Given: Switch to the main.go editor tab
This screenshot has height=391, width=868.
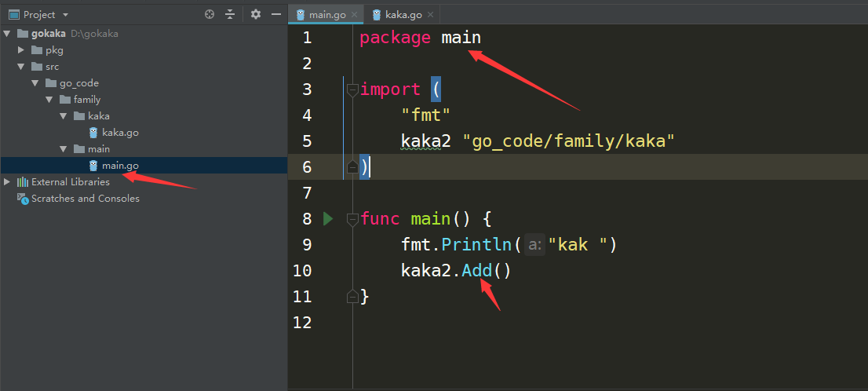Looking at the screenshot, I should (327, 15).
